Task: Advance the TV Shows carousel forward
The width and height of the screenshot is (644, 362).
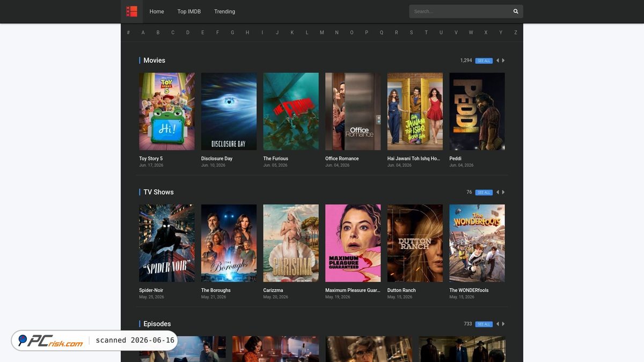Action: point(503,192)
